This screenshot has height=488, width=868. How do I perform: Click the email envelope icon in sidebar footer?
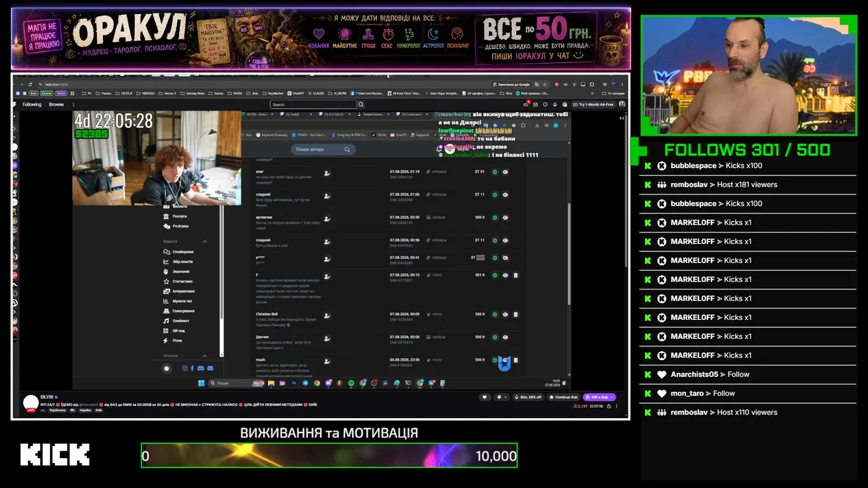(x=210, y=368)
